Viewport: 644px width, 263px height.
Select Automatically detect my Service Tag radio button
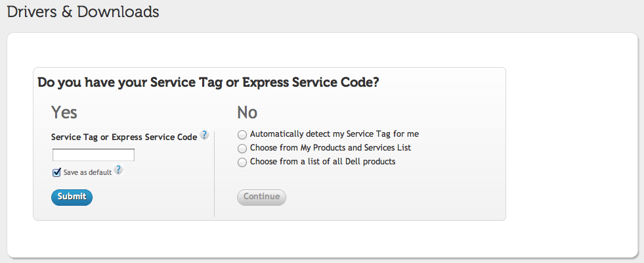click(x=242, y=134)
